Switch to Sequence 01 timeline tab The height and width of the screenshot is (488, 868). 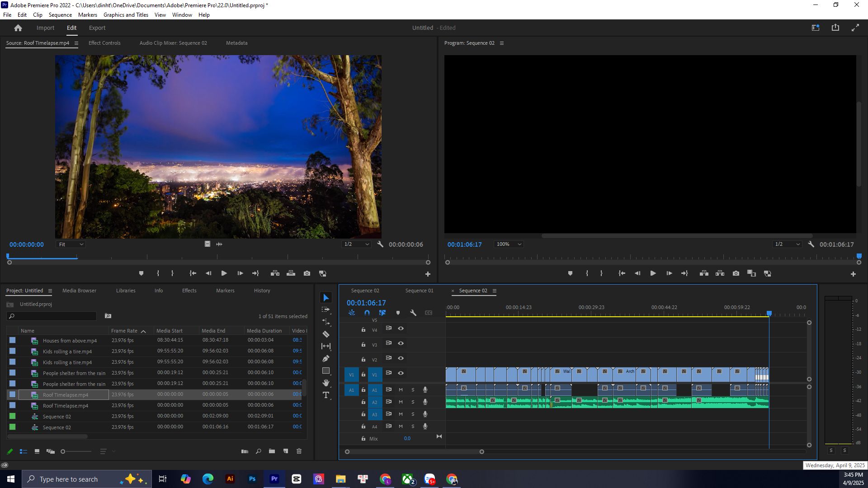(x=419, y=291)
